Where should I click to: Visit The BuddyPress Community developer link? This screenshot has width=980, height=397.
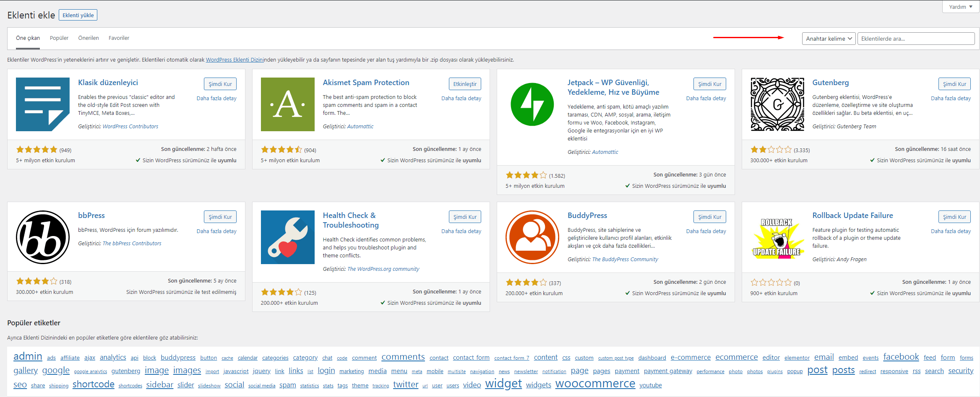click(x=625, y=259)
